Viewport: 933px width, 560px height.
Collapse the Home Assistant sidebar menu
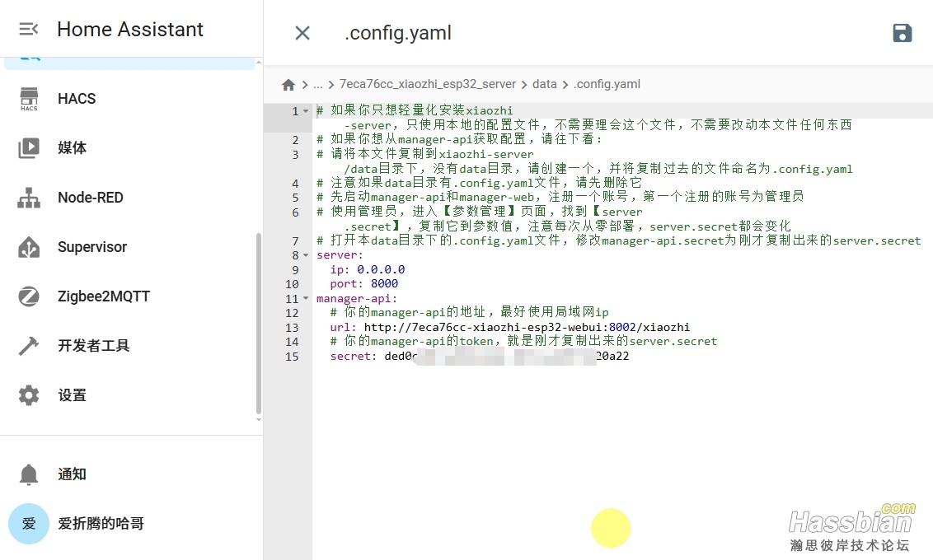[x=29, y=29]
